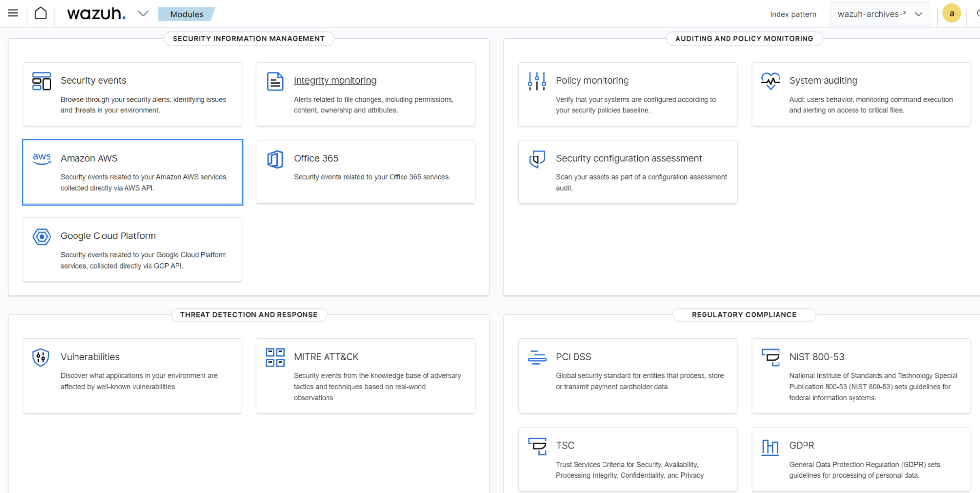Expand the wazuh menu chevron
This screenshot has height=493, width=980.
143,14
